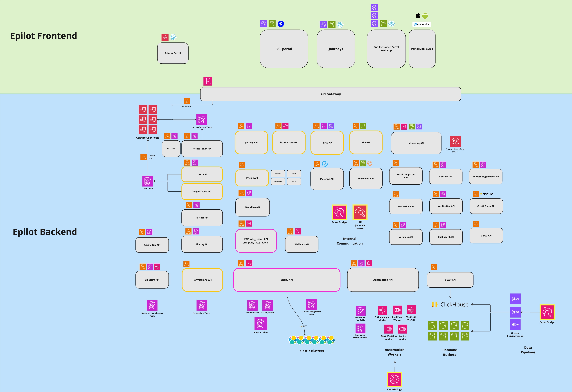Select the 360 portal box
The width and height of the screenshot is (572, 392).
[284, 49]
